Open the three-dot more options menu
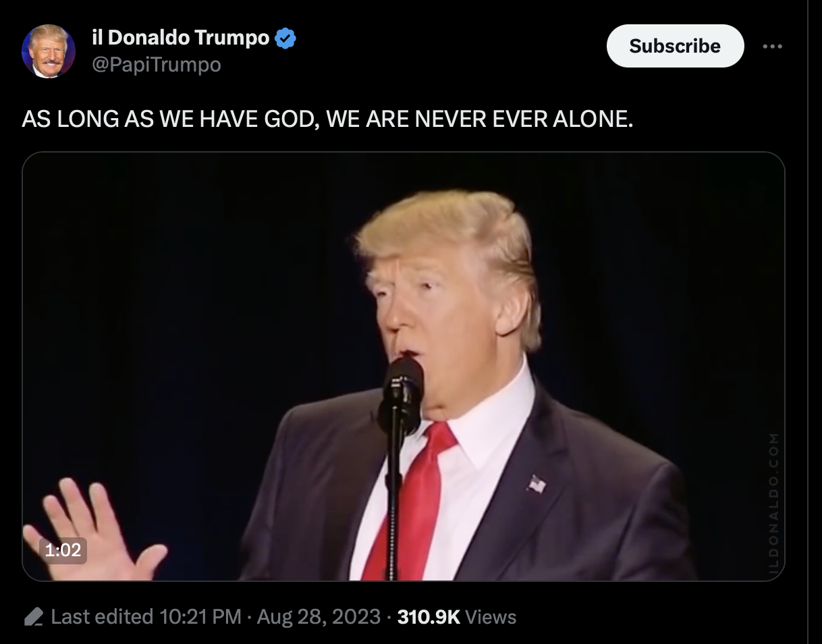 tap(772, 47)
